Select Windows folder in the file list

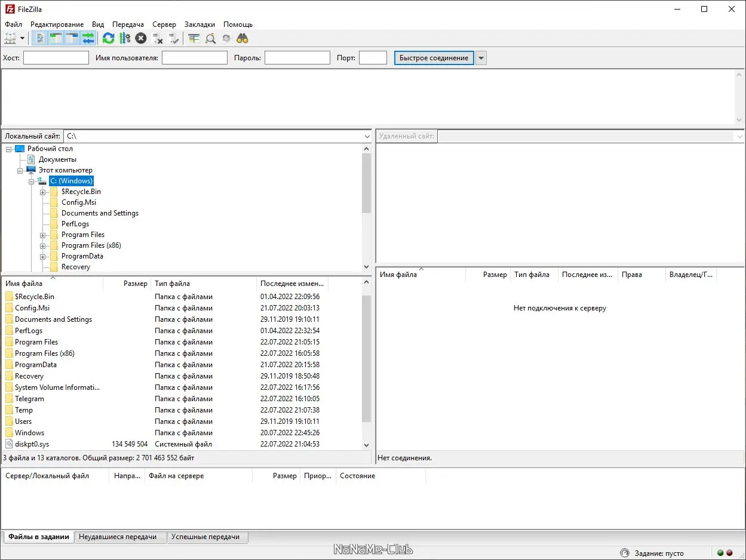pyautogui.click(x=29, y=433)
